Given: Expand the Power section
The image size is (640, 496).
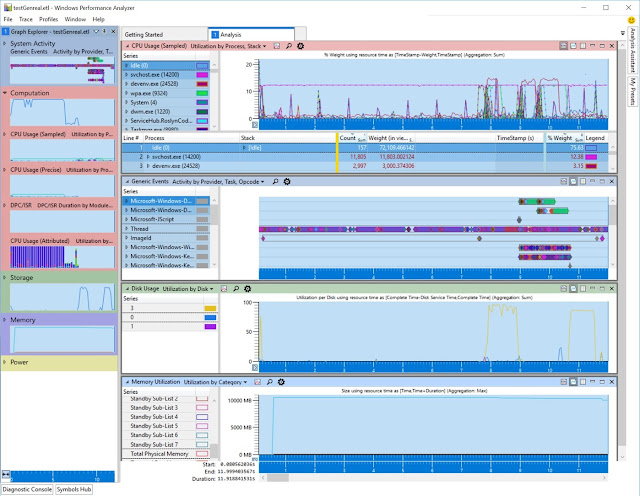Looking at the screenshot, I should [4, 362].
